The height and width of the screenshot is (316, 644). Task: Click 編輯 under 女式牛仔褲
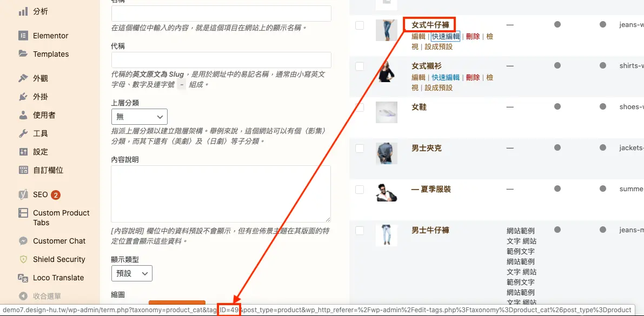418,36
